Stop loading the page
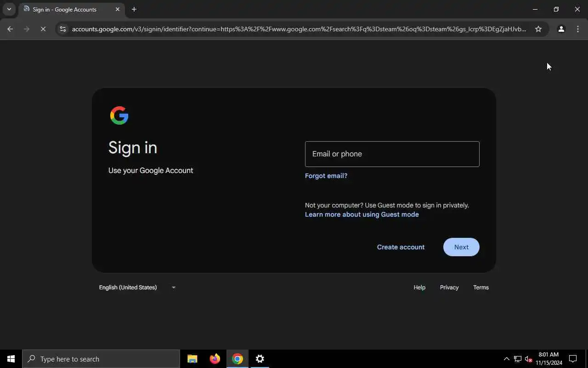588x368 pixels. 43,29
